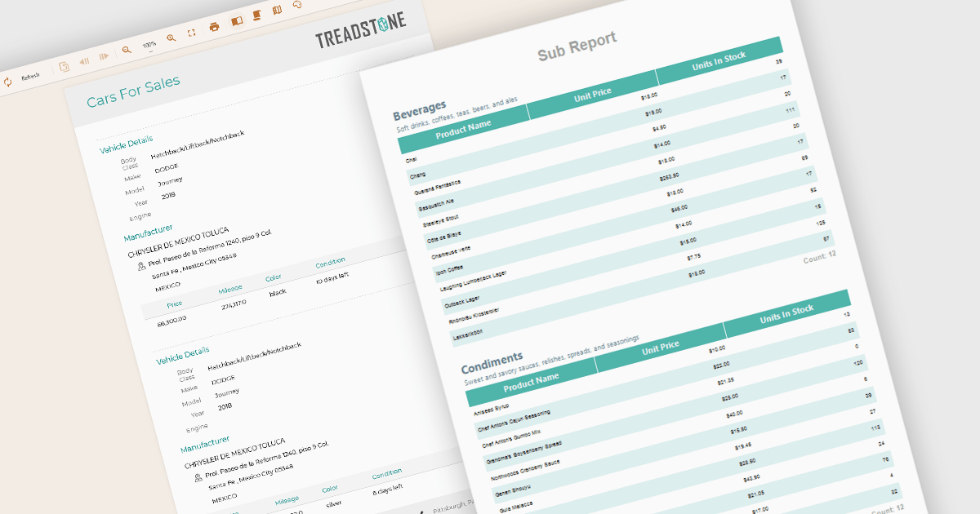980x514 pixels.
Task: Switch to continuous scroll view mode
Action: [256, 16]
